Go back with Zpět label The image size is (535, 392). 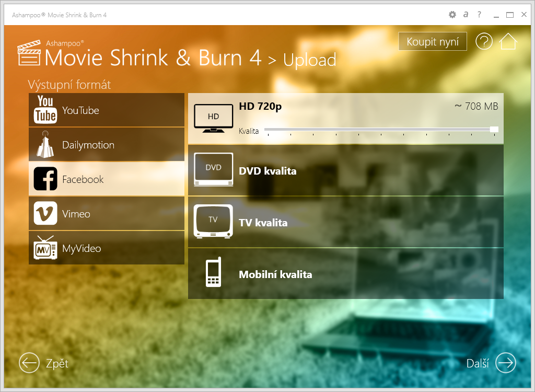tap(57, 363)
